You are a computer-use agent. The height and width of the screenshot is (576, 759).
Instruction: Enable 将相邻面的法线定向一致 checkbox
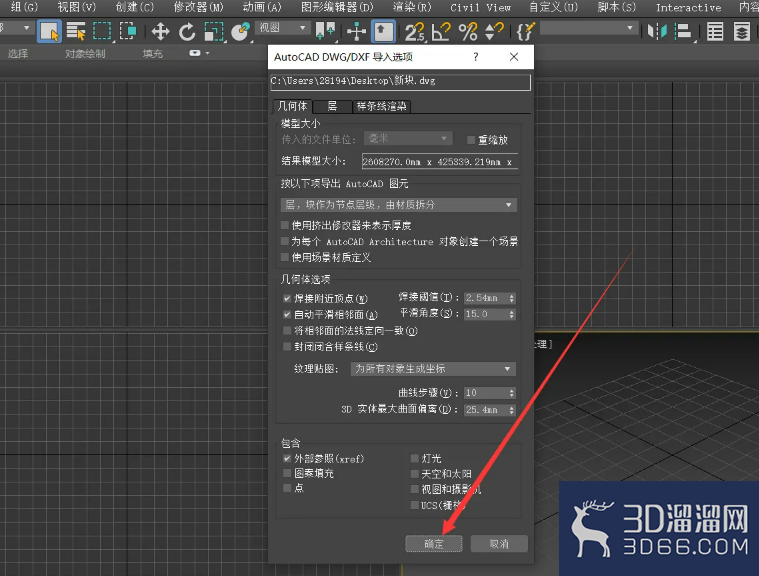[x=287, y=331]
